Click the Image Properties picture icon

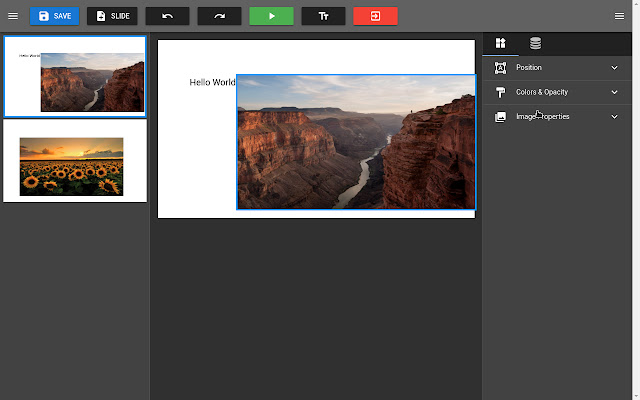[x=500, y=117]
